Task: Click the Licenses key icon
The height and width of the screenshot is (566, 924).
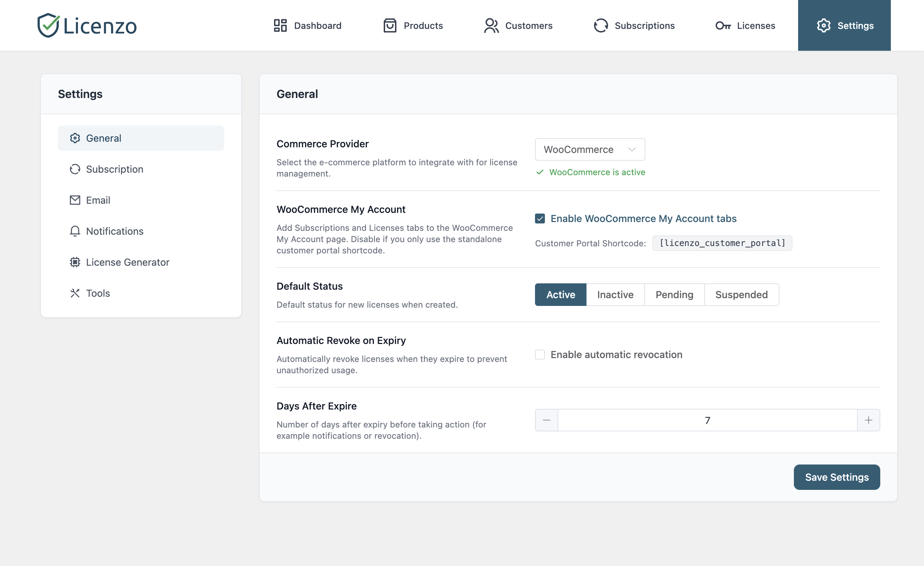Action: coord(724,25)
